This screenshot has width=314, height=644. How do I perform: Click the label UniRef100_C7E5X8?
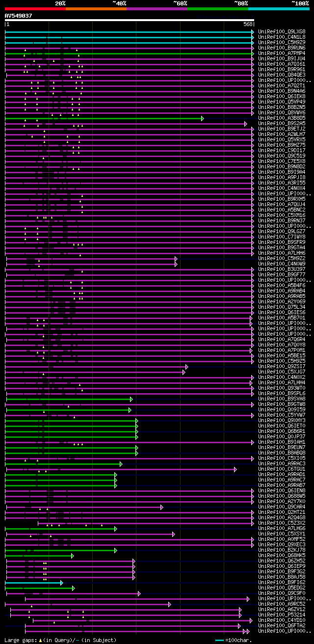pos(282,161)
